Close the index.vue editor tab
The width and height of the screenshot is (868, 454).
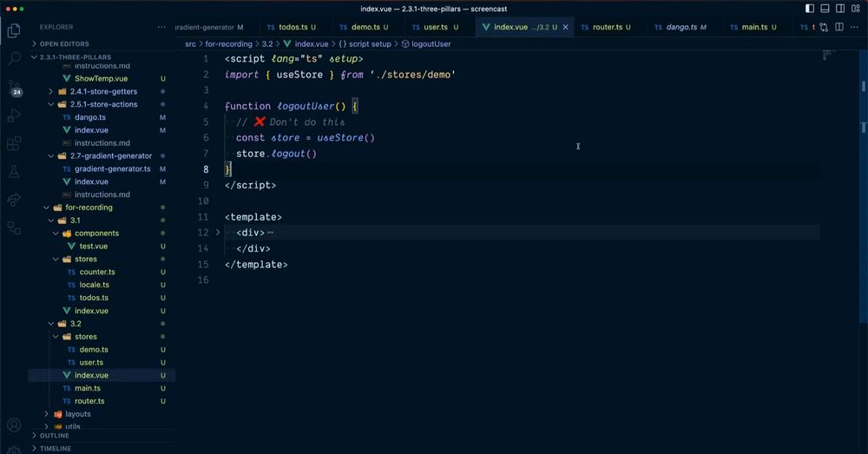tap(565, 27)
